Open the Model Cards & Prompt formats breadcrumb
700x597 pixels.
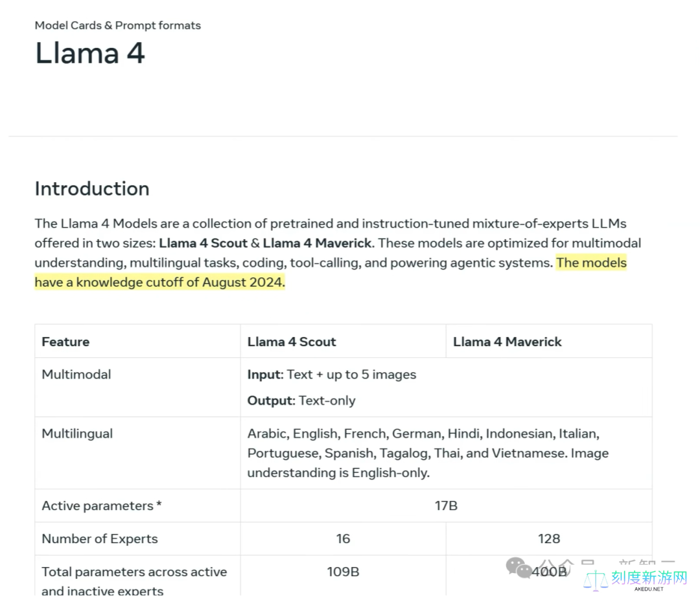[x=117, y=25]
